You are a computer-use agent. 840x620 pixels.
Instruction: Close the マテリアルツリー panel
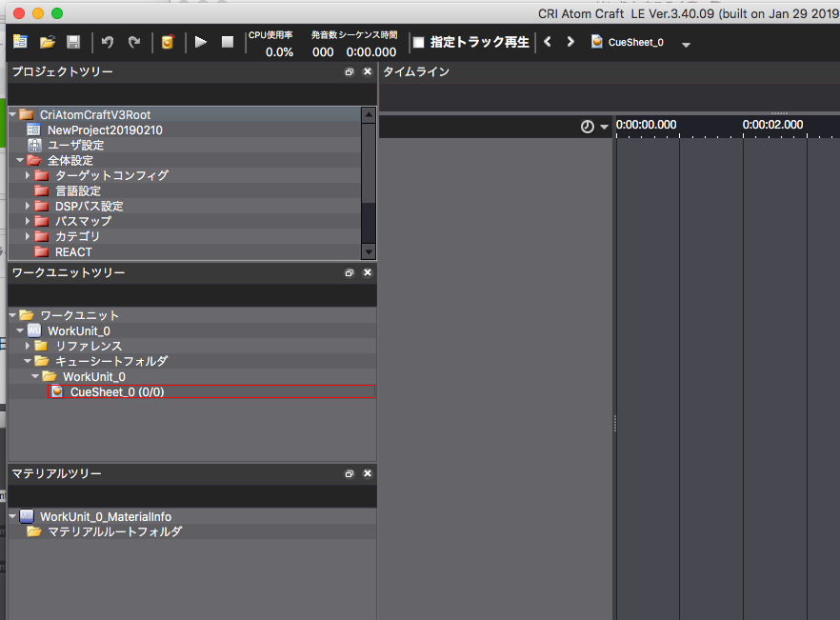pos(368,473)
